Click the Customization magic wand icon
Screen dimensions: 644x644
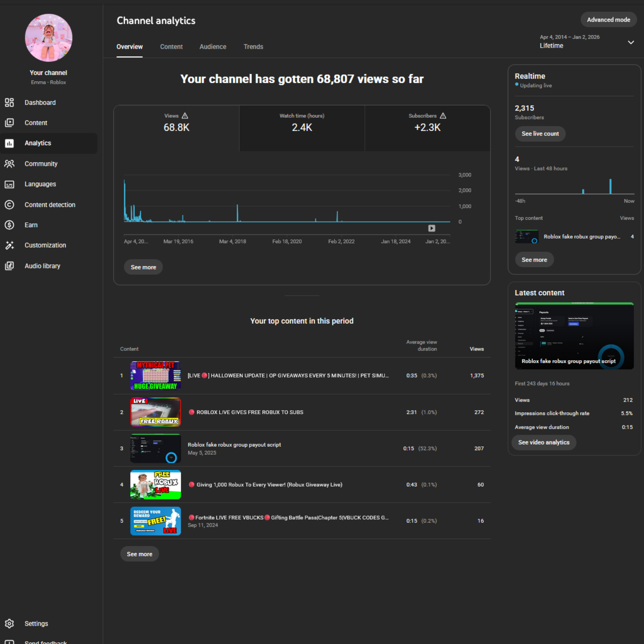click(9, 245)
